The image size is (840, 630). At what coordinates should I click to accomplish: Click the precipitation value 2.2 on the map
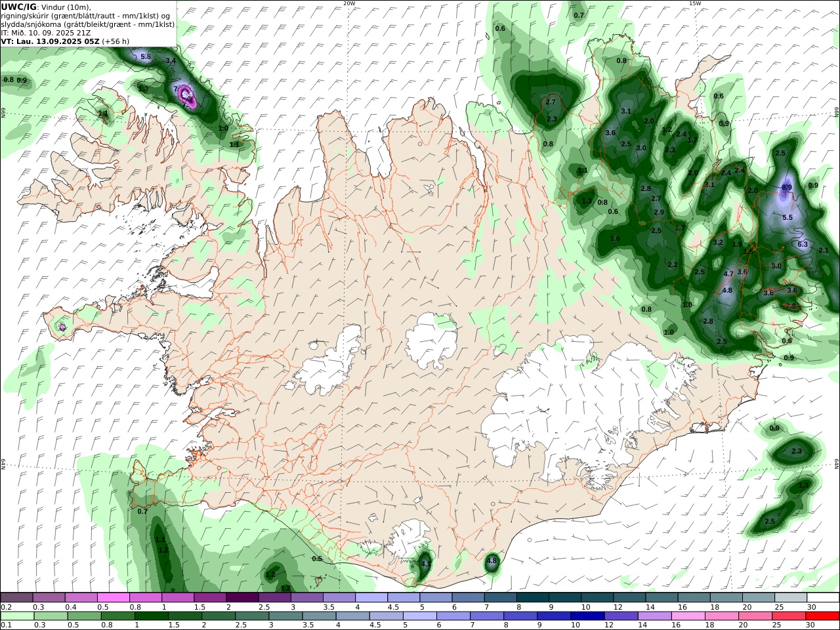(672, 264)
